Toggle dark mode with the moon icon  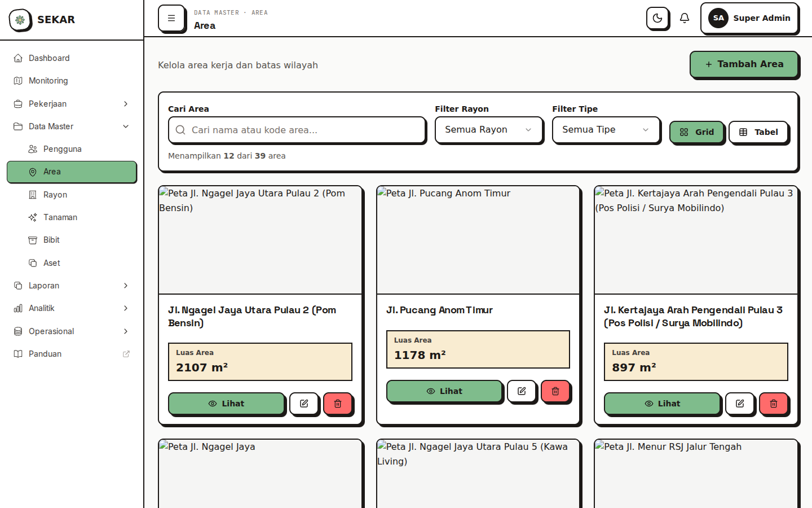(657, 18)
